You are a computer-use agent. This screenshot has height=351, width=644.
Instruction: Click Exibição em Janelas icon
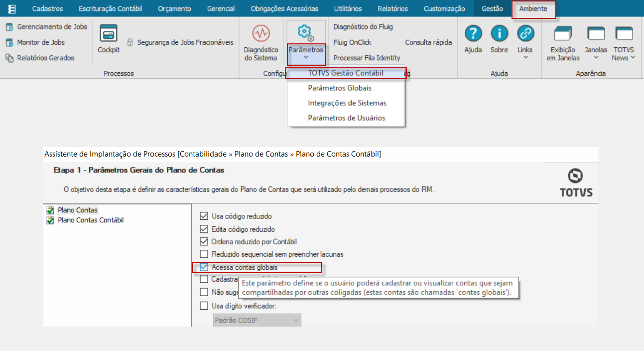pos(563,33)
